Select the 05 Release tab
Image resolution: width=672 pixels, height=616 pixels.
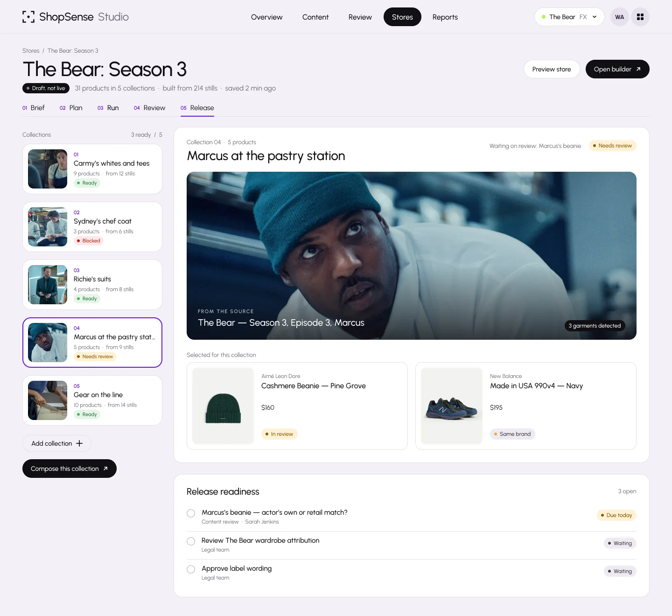click(x=197, y=108)
